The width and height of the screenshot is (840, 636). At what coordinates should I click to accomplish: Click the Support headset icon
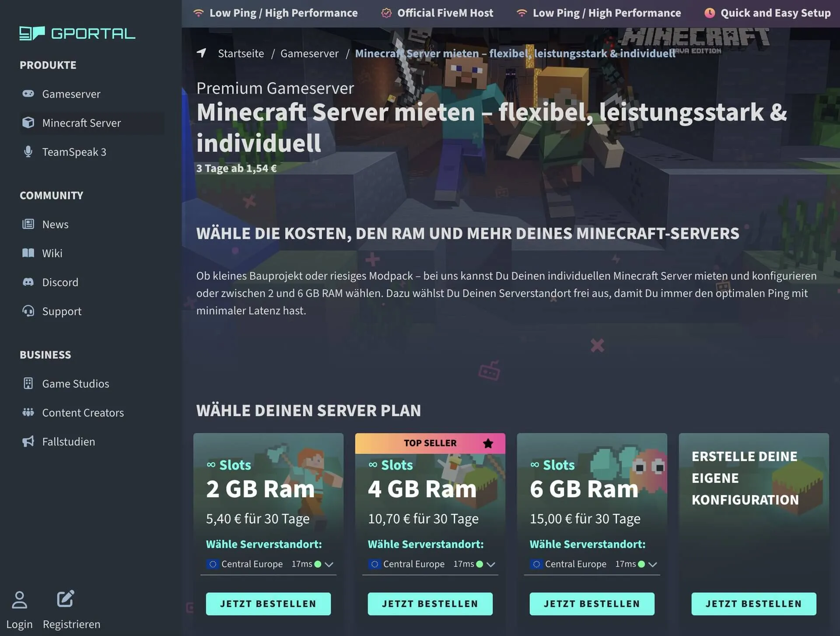tap(28, 311)
